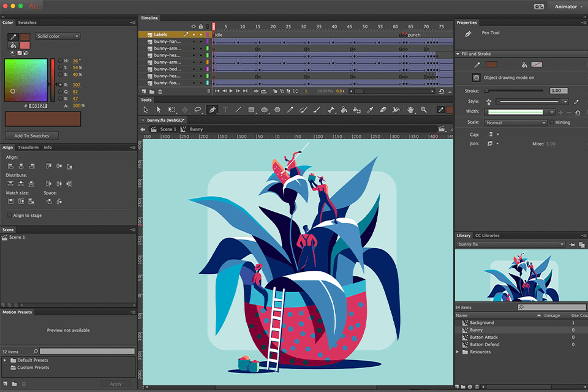Screen dimensions: 588x392
Task: Choose the Free Transform tool
Action: tap(171, 110)
